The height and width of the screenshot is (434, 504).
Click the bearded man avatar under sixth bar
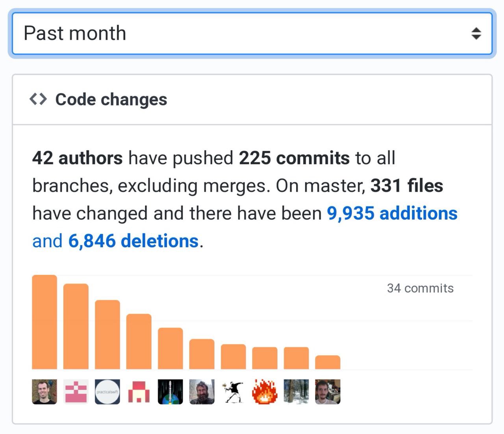pyautogui.click(x=202, y=391)
